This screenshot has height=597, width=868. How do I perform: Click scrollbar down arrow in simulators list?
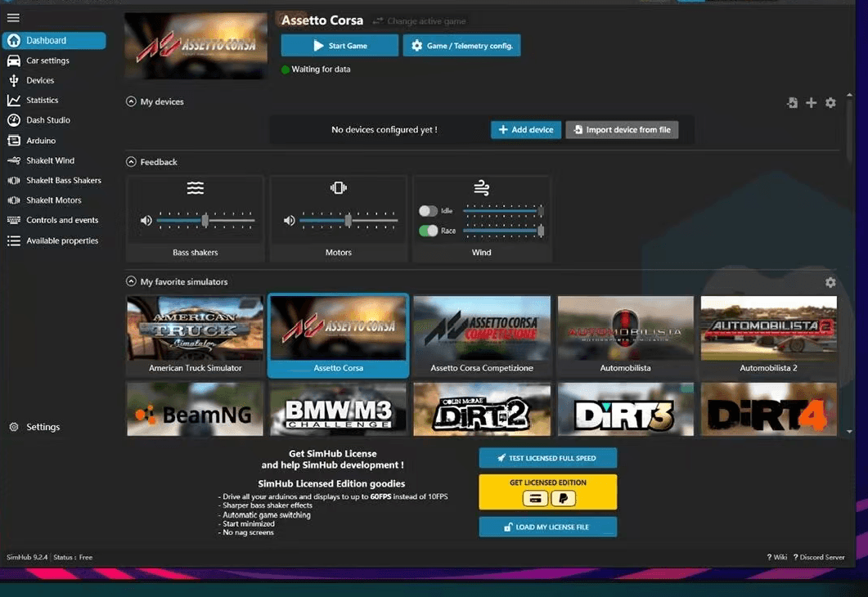849,432
